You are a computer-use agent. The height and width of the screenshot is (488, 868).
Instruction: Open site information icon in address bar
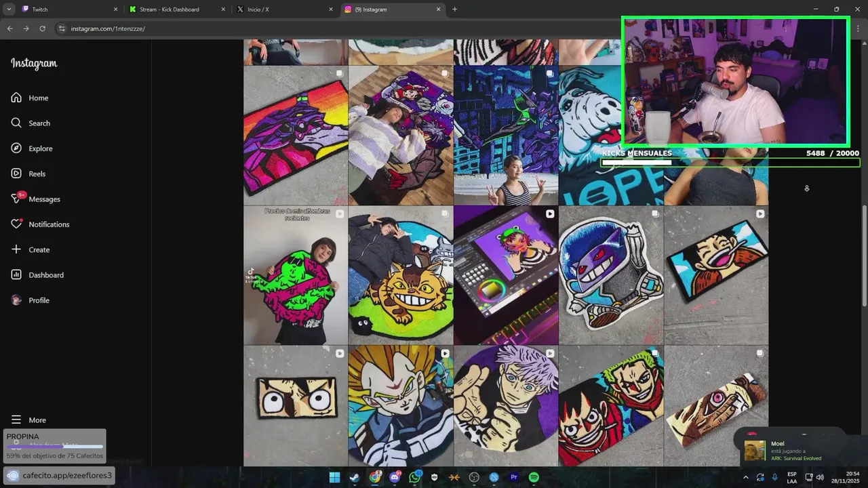tap(62, 28)
